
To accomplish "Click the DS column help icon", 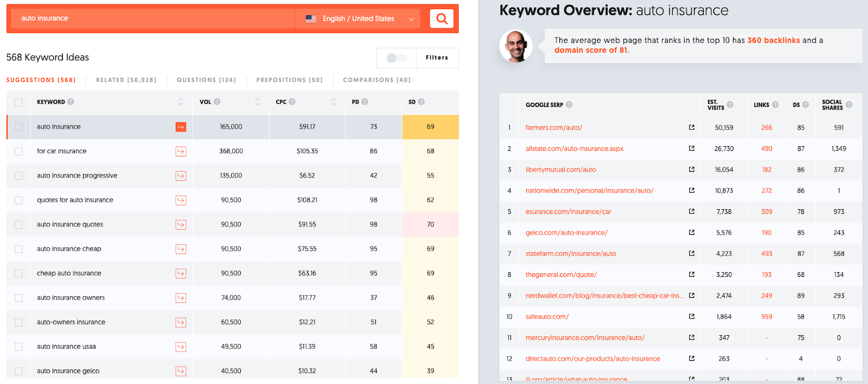I will click(x=806, y=105).
